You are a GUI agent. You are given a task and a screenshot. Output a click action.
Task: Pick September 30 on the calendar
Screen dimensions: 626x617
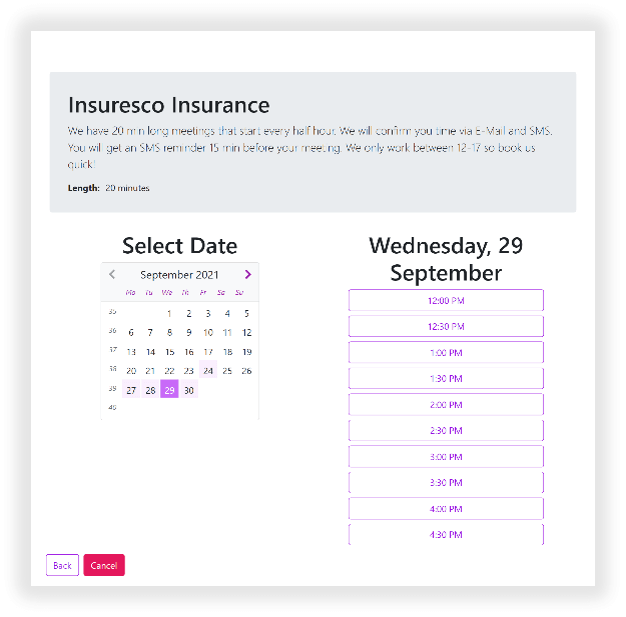pos(189,390)
